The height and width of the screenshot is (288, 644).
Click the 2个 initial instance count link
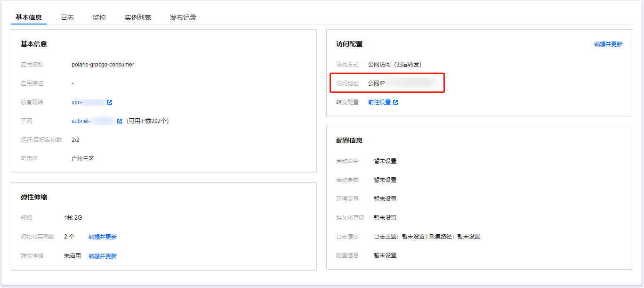tap(69, 237)
